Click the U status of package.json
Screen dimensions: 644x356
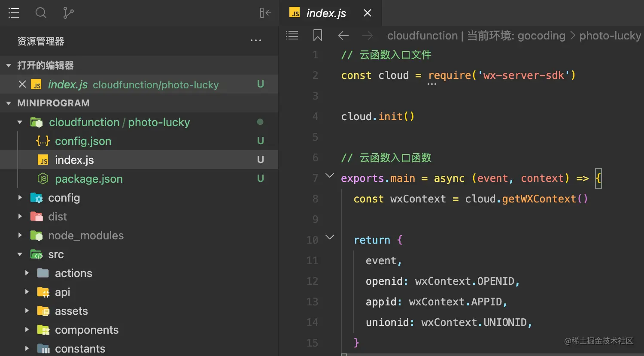260,178
